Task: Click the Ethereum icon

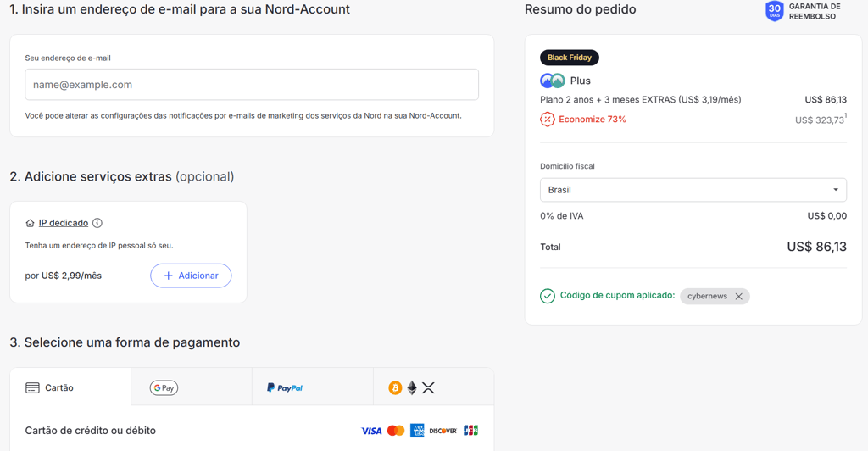Action: click(x=412, y=388)
